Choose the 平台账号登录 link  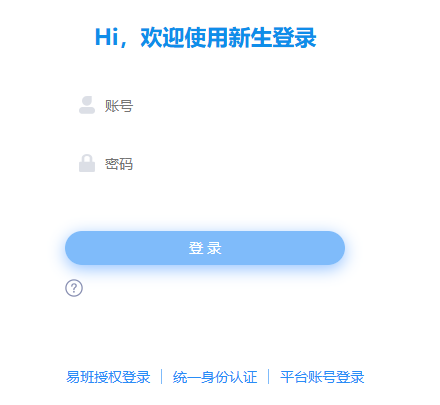click(x=322, y=377)
